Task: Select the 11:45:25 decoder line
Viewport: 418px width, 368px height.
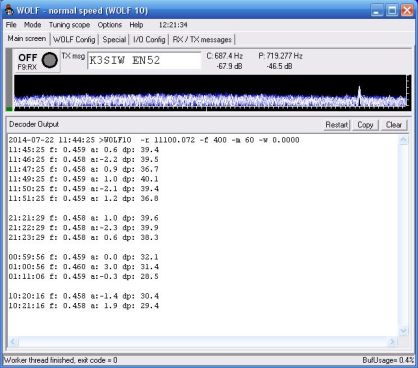Action: (84, 150)
